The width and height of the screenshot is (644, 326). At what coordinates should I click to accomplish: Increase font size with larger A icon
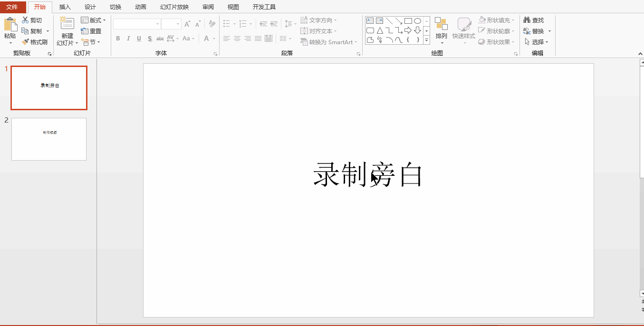(x=187, y=24)
